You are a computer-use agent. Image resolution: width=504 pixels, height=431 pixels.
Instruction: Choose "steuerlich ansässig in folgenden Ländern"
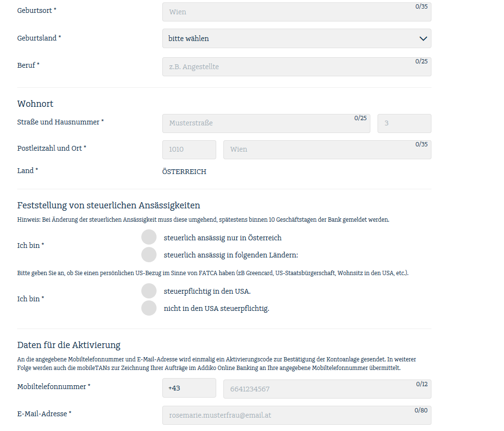[x=149, y=255]
